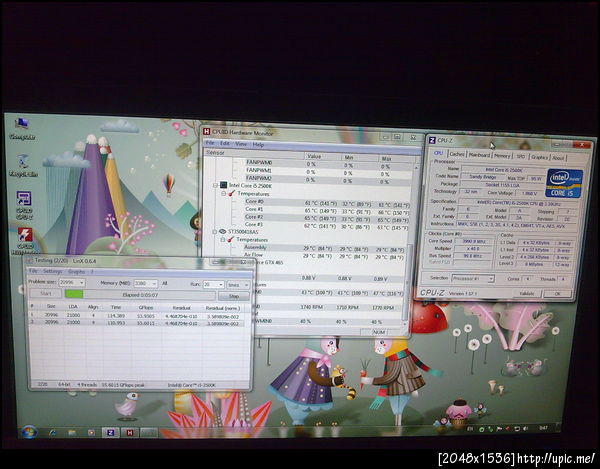Click the ST3500418AS hard drive icon
Screen dimensions: 600x469
tap(222, 231)
